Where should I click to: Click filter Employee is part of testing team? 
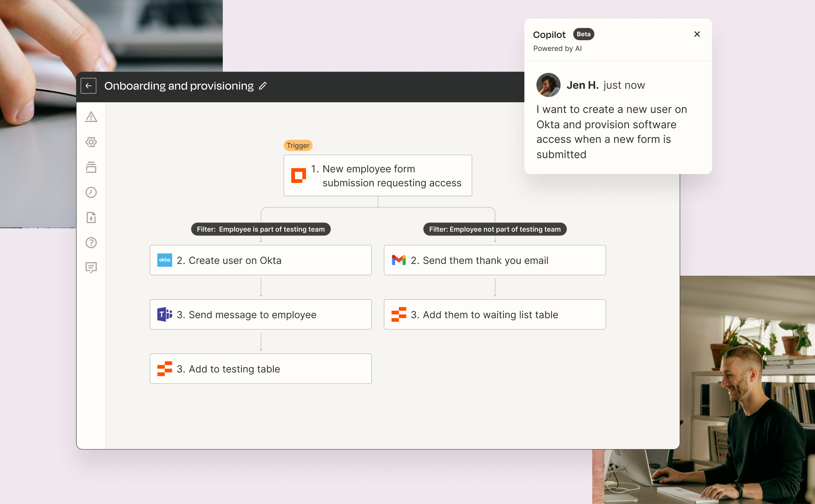(261, 229)
